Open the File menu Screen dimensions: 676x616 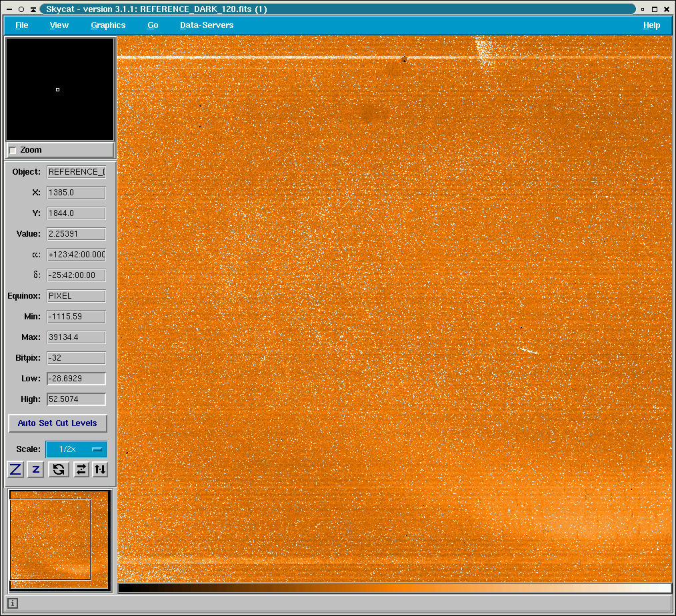click(x=22, y=25)
